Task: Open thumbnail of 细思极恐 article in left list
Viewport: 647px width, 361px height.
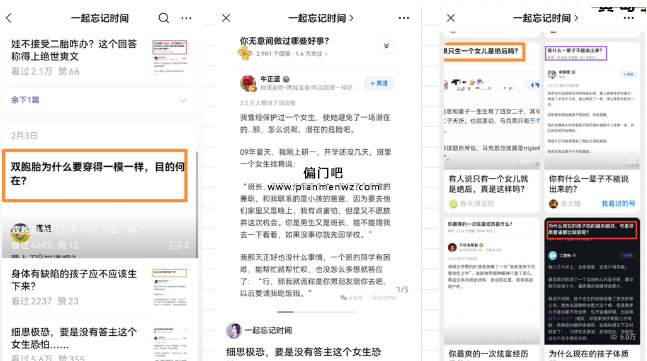Action: (x=170, y=343)
